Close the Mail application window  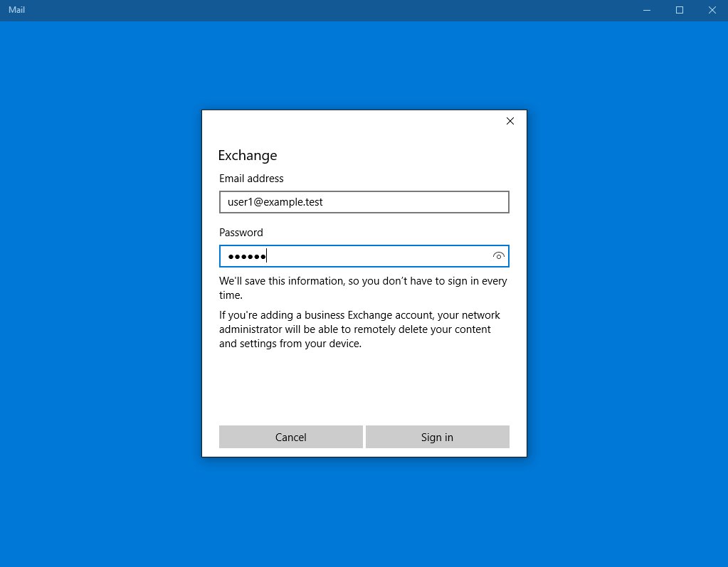point(712,10)
